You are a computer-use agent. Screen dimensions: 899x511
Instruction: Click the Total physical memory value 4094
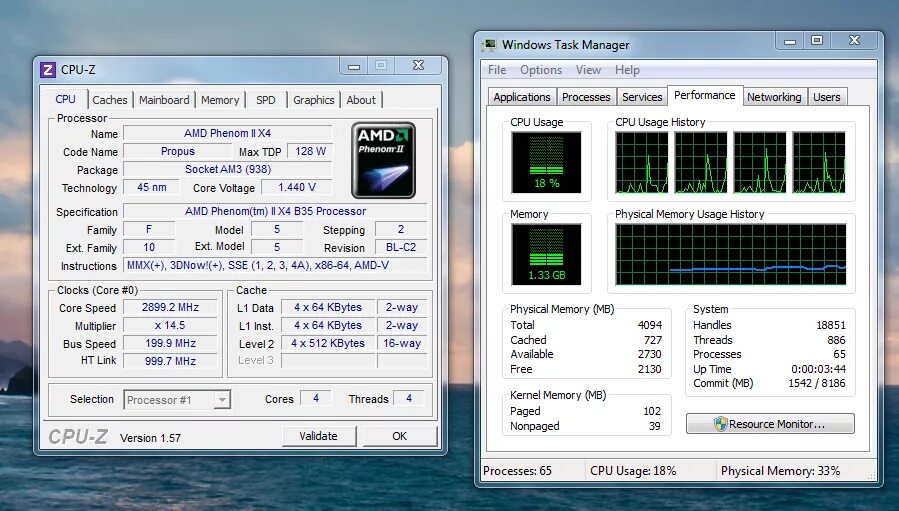click(650, 325)
